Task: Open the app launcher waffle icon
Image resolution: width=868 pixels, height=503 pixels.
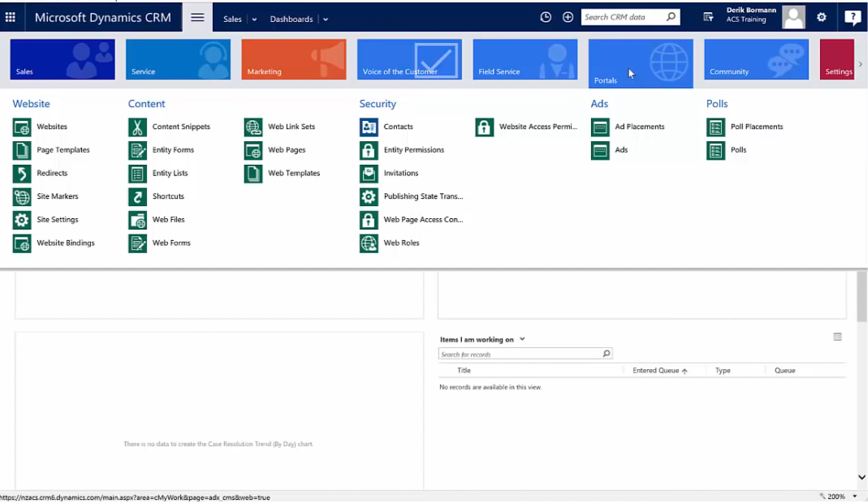Action: tap(11, 17)
